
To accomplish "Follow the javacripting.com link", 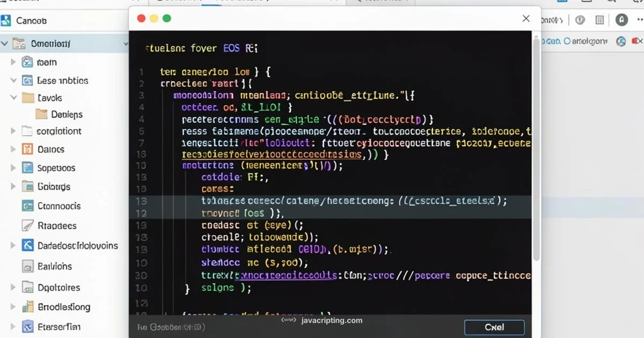I will pyautogui.click(x=333, y=320).
